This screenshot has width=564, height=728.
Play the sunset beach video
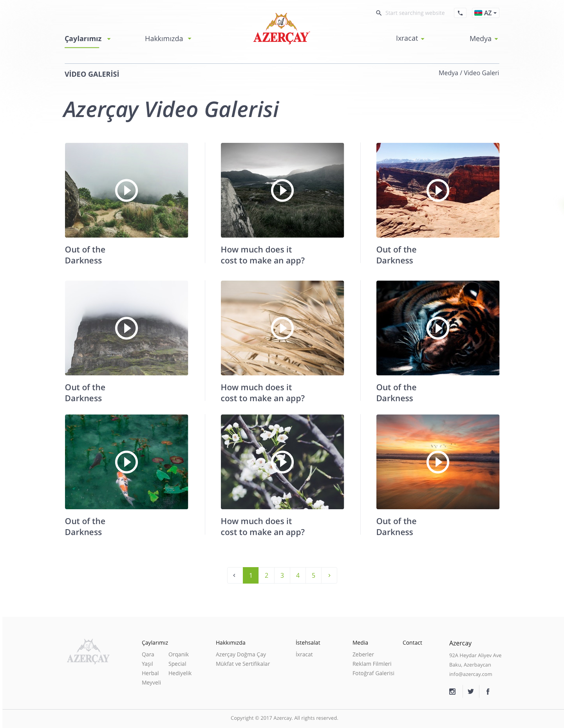tap(438, 462)
